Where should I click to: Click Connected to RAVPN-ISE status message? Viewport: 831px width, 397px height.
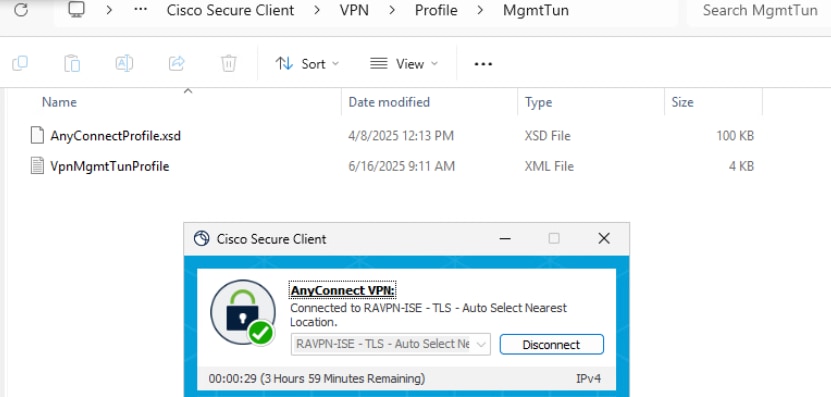tap(428, 315)
